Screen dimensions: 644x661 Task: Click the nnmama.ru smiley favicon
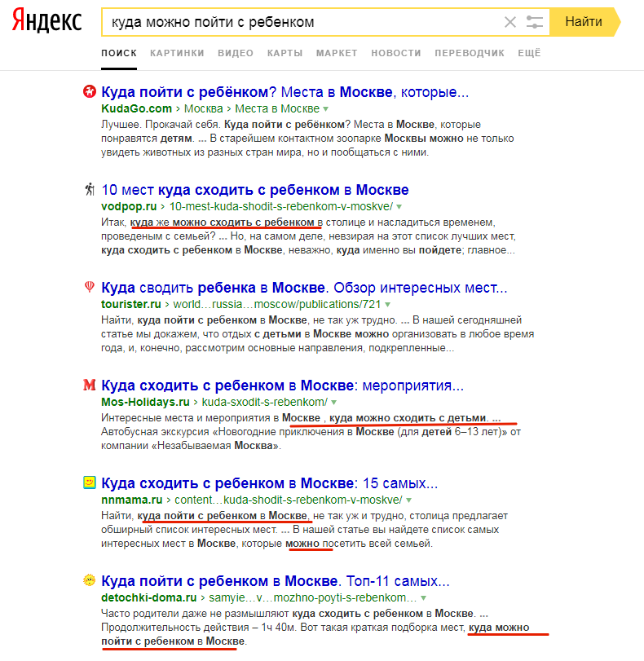click(90, 483)
